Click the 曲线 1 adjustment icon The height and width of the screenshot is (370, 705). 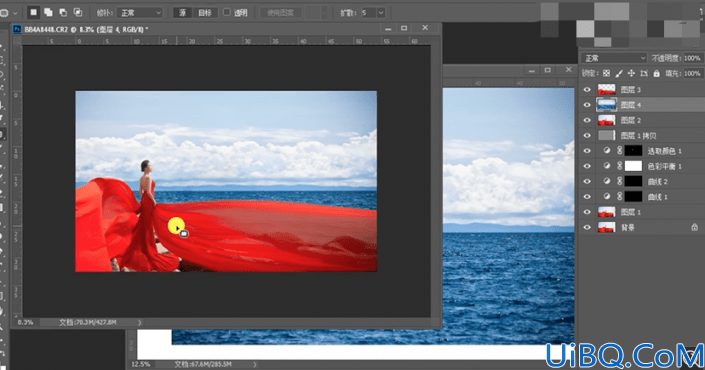click(607, 196)
